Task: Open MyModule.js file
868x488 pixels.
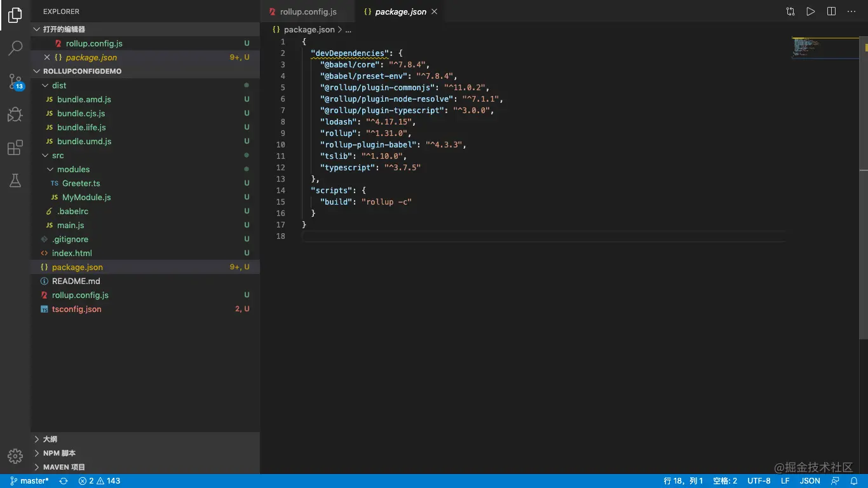Action: tap(146, 197)
